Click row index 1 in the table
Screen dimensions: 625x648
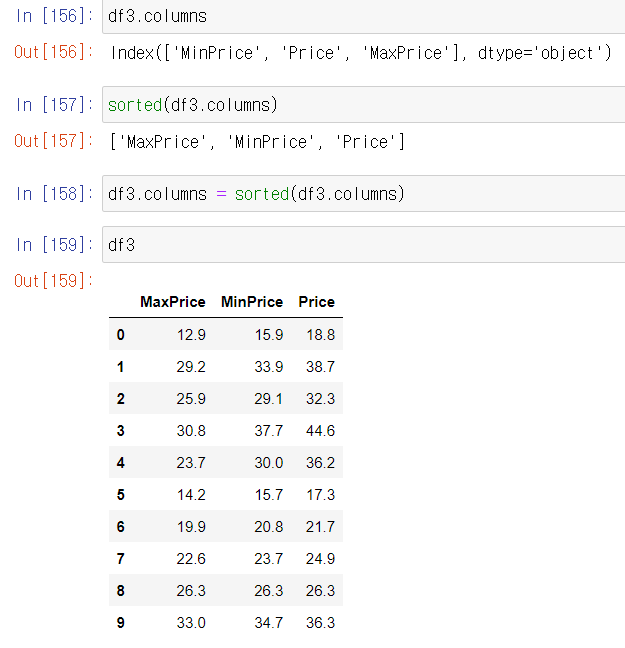120,367
